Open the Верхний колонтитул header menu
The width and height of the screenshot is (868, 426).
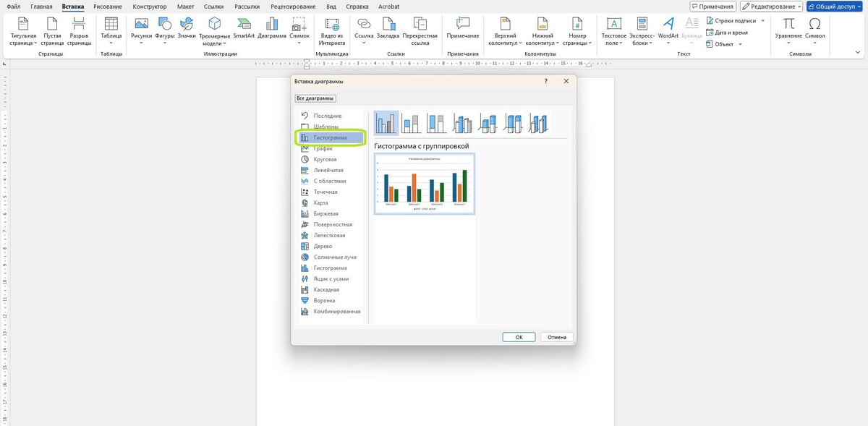[x=505, y=31]
